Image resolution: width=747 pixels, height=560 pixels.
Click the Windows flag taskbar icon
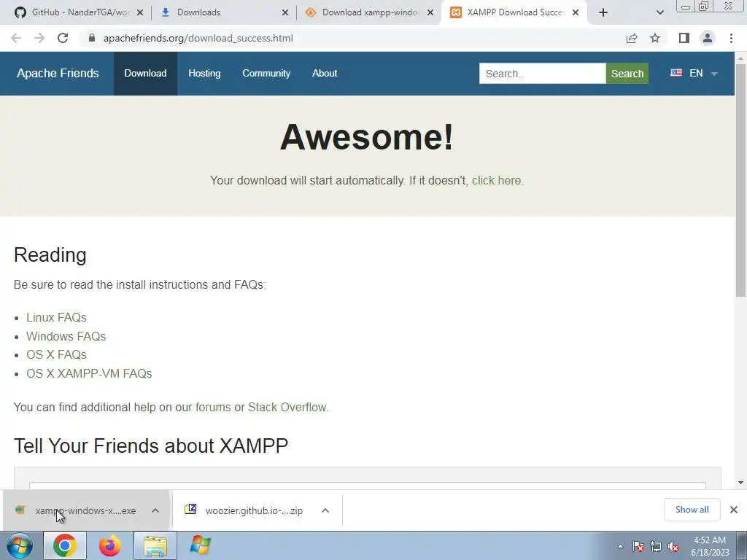coord(200,545)
